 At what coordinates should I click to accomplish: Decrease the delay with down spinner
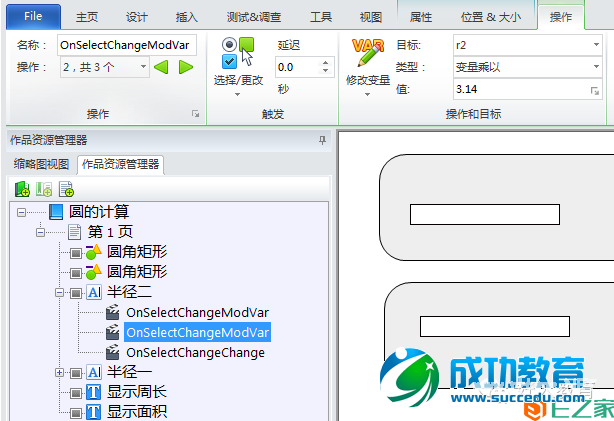[x=325, y=71]
